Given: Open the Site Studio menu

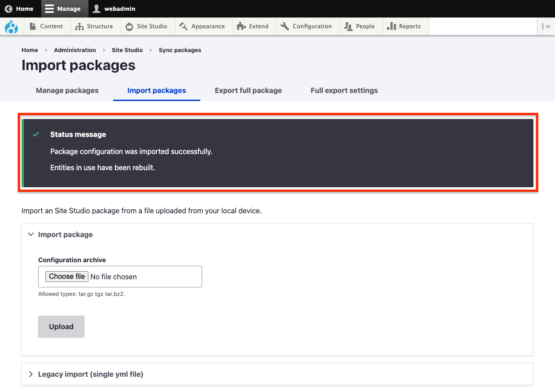Looking at the screenshot, I should pos(146,26).
